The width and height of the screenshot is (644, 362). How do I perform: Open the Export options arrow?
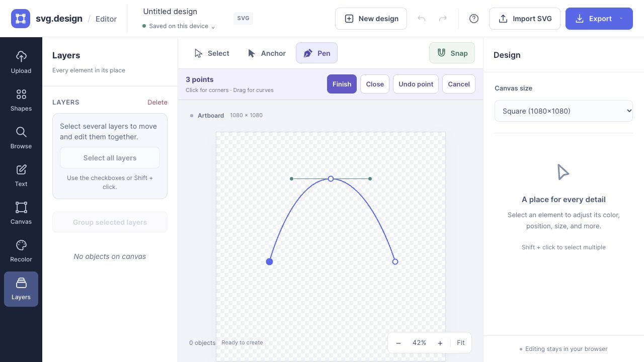click(621, 19)
